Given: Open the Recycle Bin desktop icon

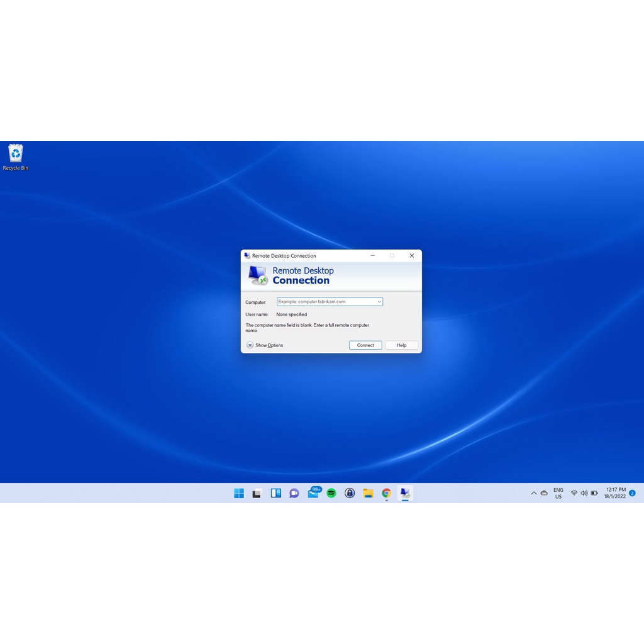Looking at the screenshot, I should (x=15, y=156).
